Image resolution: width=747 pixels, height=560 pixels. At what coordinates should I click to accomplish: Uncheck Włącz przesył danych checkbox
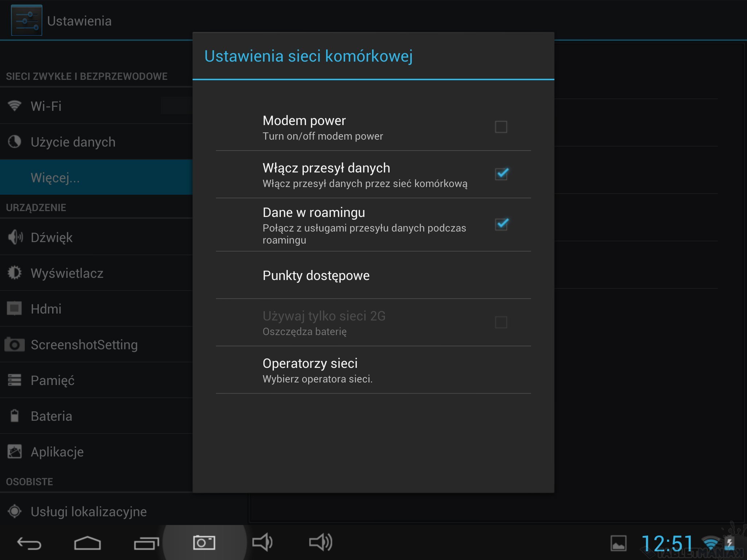502,174
